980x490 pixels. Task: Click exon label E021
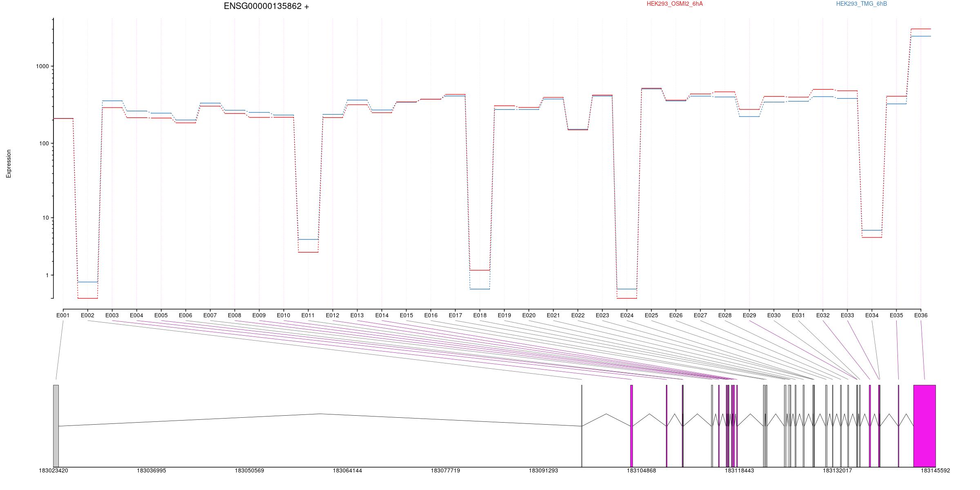coord(553,315)
